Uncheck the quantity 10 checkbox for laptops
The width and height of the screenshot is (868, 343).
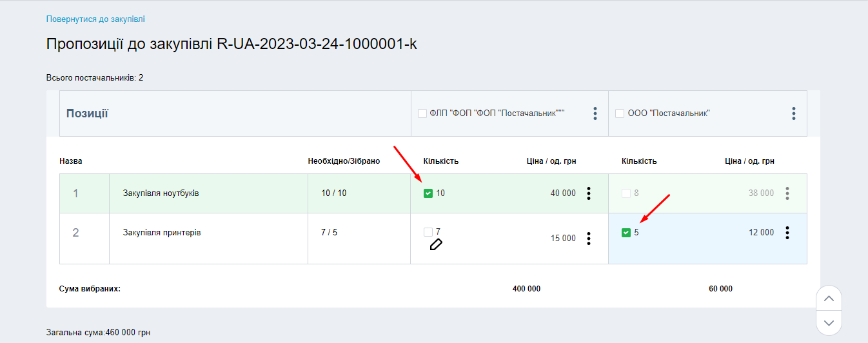(x=428, y=193)
